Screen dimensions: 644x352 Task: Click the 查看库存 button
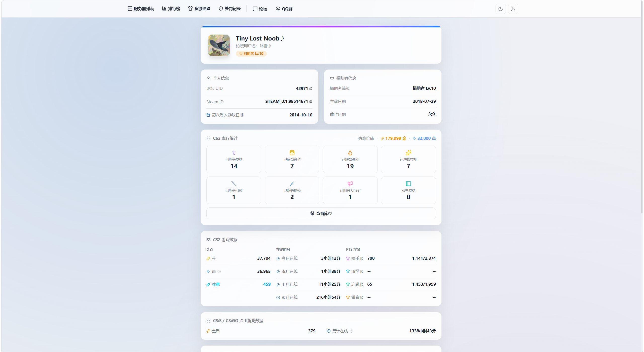tap(321, 213)
